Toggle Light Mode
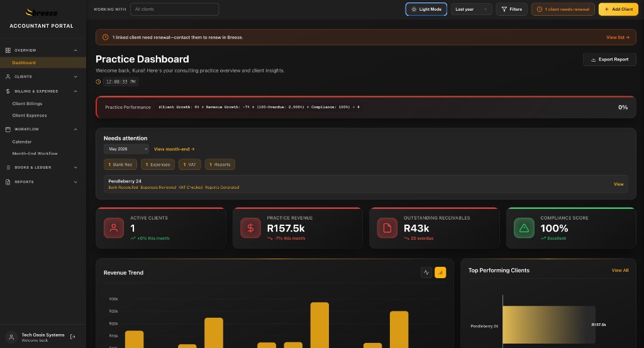This screenshot has width=644, height=348. coord(426,9)
